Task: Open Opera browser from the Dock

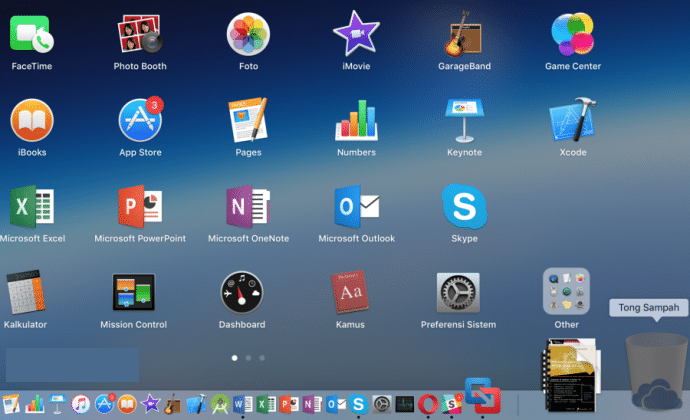Action: pyautogui.click(x=428, y=404)
